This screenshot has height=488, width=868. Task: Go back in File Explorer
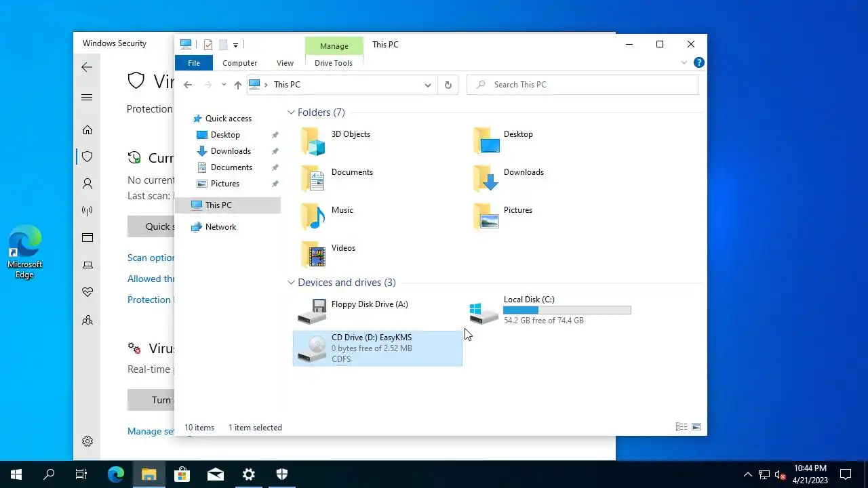[x=188, y=85]
